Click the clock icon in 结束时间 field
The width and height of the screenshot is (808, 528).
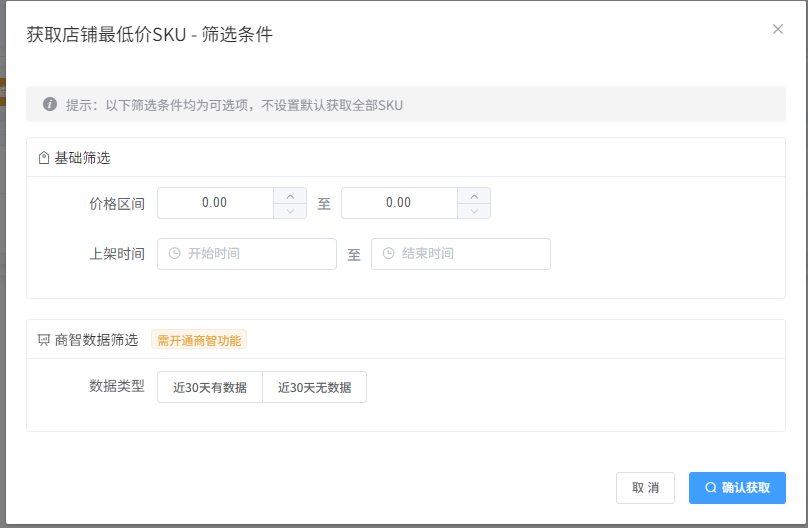[x=389, y=254]
